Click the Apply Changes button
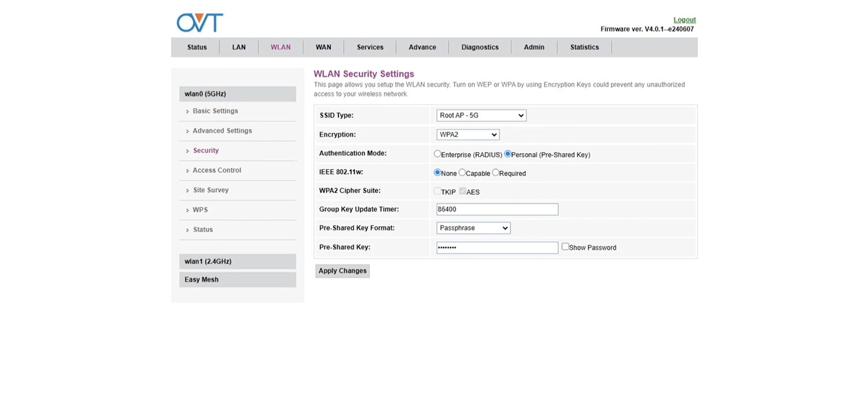This screenshot has width=868, height=395. point(343,271)
